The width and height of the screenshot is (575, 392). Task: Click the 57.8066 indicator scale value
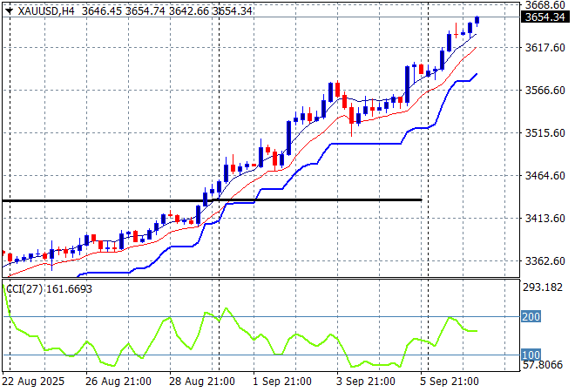pos(543,365)
